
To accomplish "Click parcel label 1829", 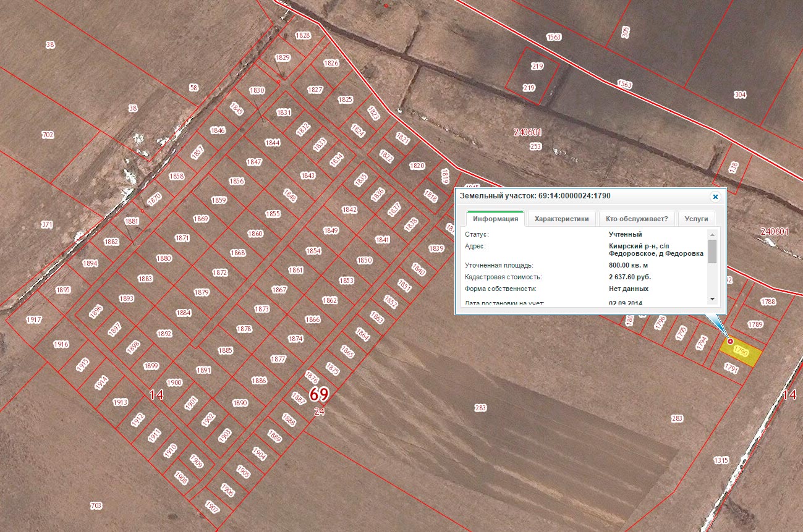I will point(283,57).
